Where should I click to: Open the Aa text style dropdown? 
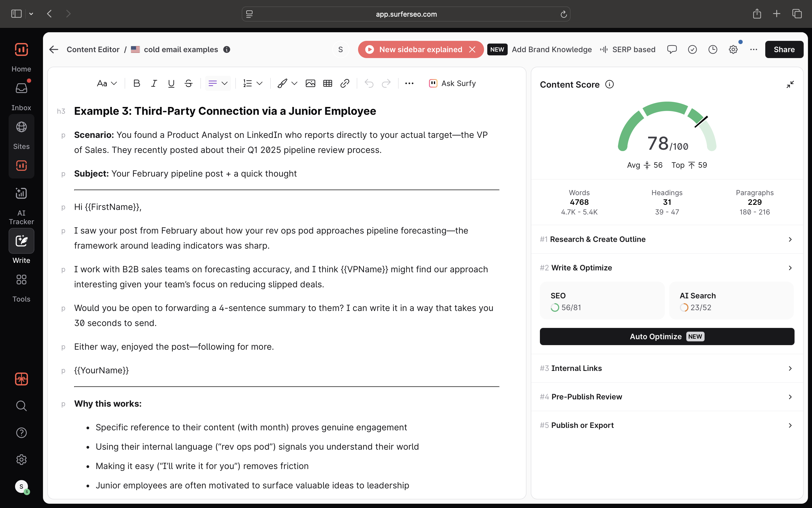coord(107,83)
